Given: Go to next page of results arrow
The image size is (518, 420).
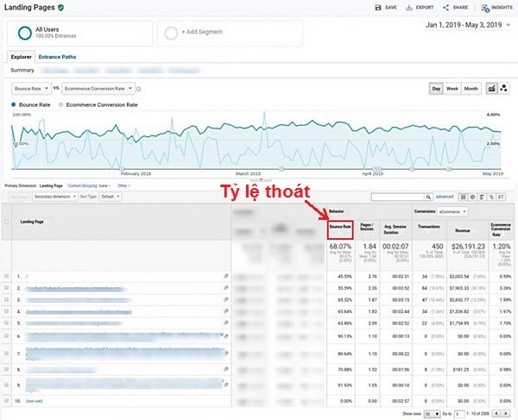Looking at the screenshot, I should pyautogui.click(x=506, y=413).
